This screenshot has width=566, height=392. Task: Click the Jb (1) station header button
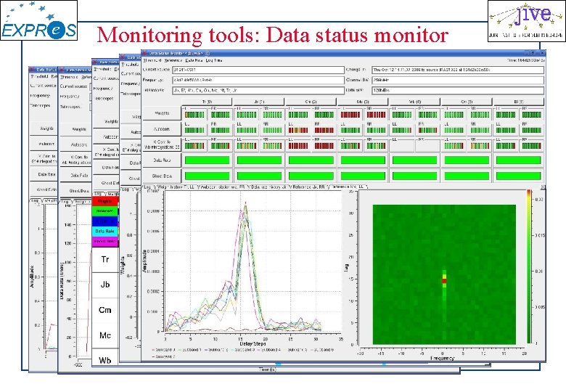click(x=259, y=102)
